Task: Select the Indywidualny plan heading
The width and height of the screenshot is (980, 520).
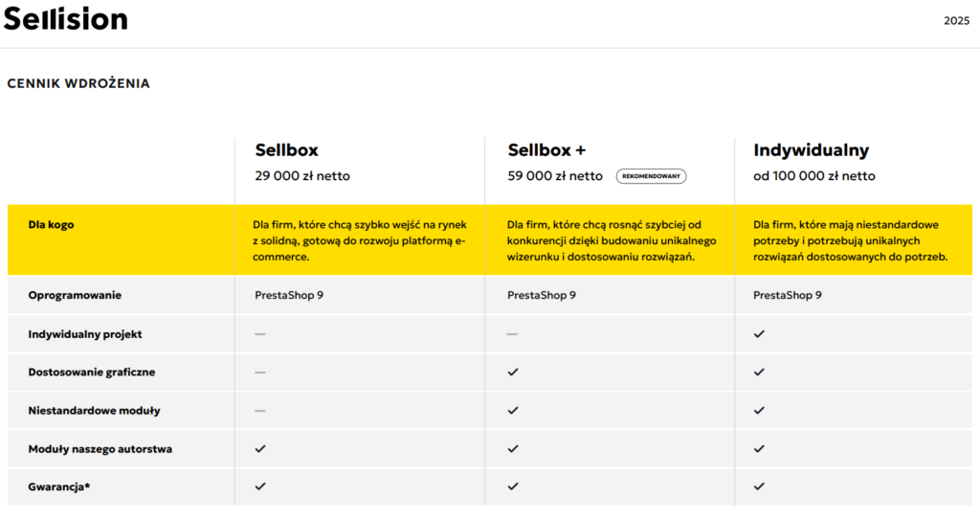Action: (811, 150)
